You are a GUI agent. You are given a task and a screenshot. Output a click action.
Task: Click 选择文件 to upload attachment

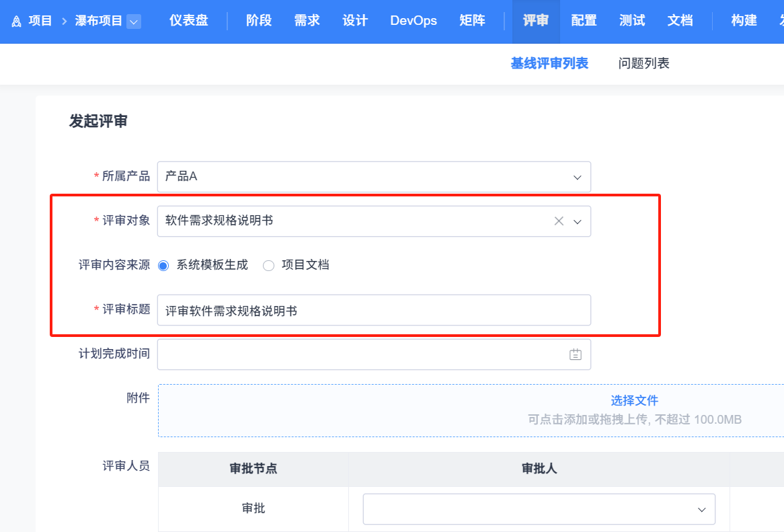[634, 401]
